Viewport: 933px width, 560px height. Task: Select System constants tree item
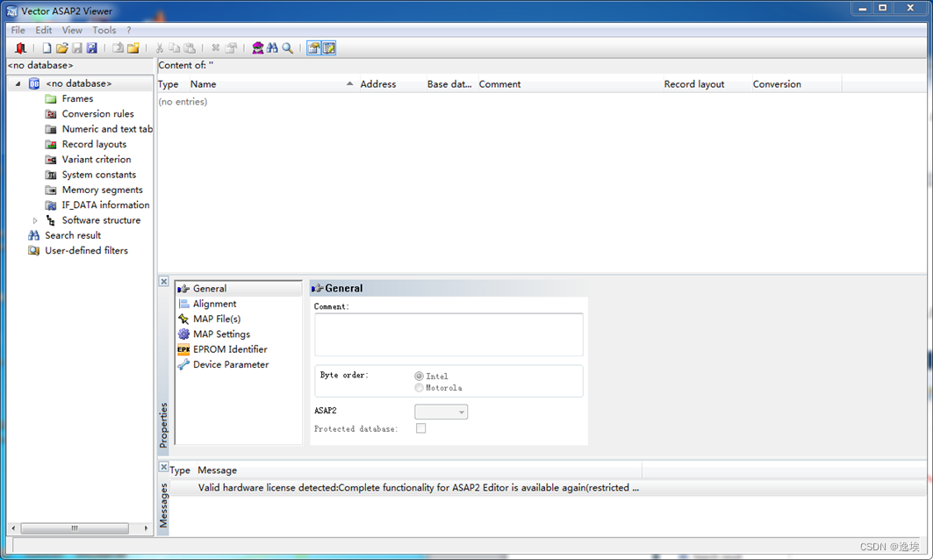coord(99,175)
